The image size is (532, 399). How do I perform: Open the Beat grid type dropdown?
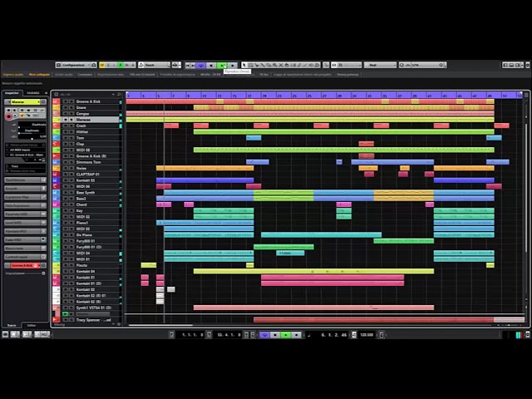pos(380,65)
